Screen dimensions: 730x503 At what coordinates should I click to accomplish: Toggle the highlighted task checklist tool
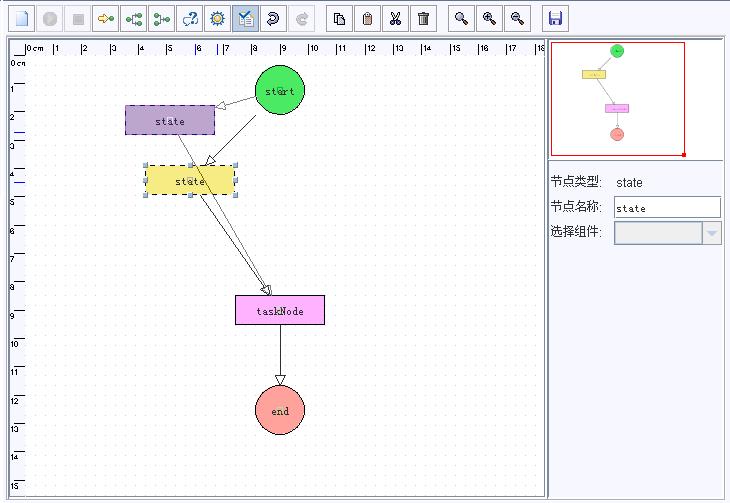(245, 19)
